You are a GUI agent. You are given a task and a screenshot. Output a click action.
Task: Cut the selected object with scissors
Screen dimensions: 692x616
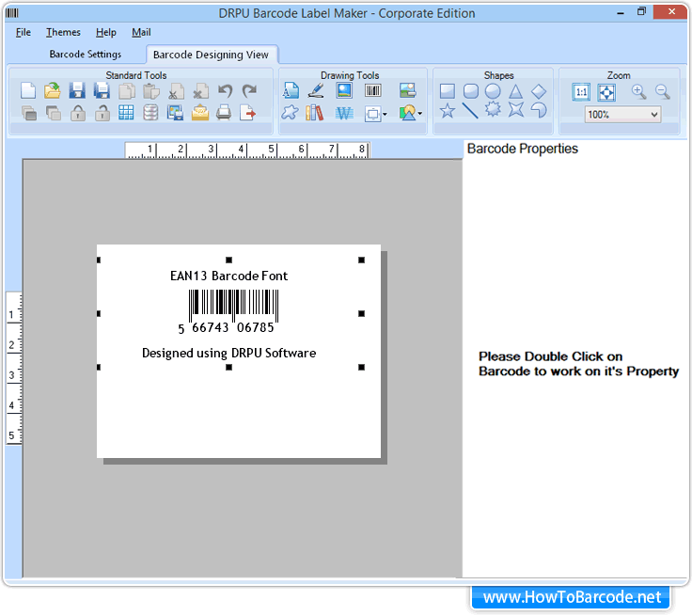coord(176,91)
